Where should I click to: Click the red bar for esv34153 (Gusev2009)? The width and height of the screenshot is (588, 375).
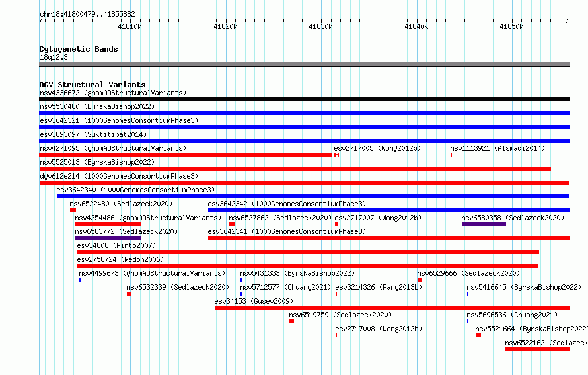(x=392, y=308)
